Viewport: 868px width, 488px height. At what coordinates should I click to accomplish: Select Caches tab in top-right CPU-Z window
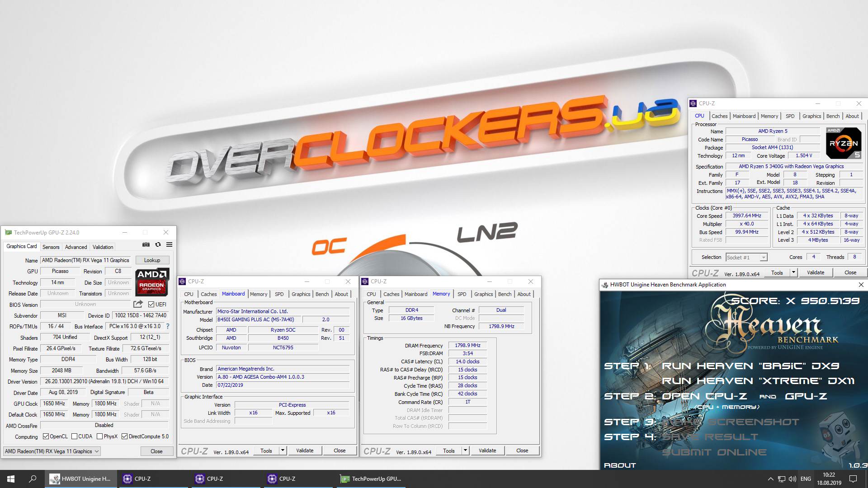[x=719, y=116]
